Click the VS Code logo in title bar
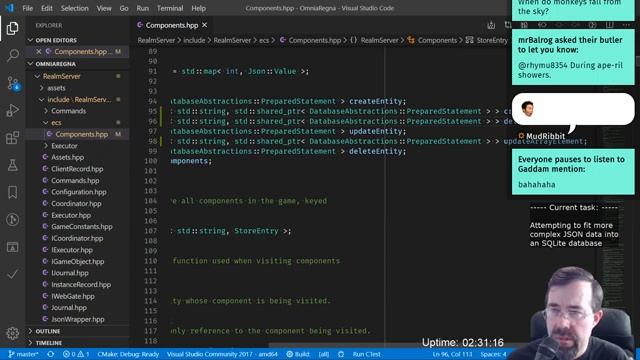 [9, 8]
